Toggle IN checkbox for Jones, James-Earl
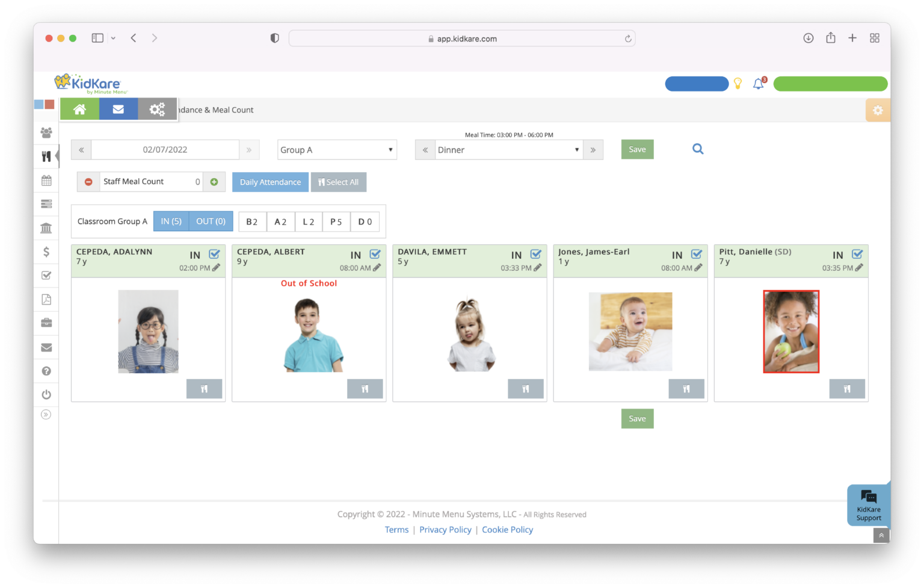This screenshot has width=924, height=588. (697, 255)
